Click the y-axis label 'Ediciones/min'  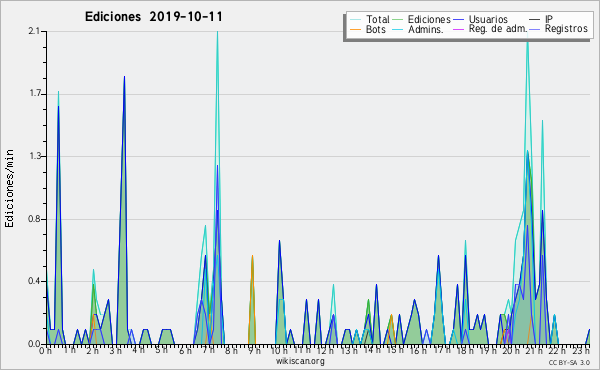[x=9, y=188]
